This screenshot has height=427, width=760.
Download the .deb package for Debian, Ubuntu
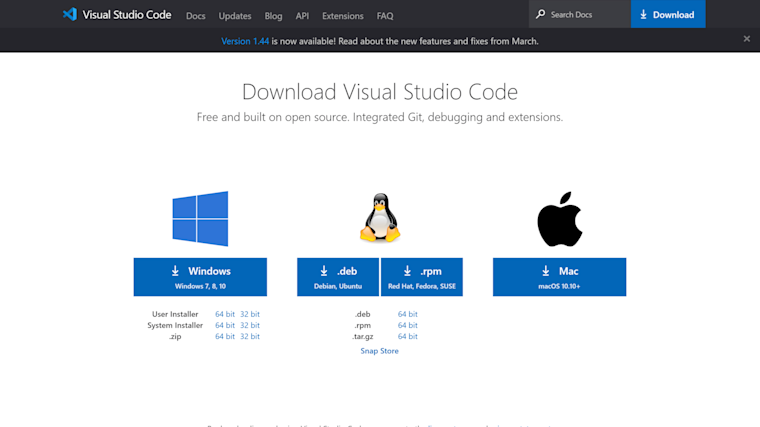coord(338,277)
